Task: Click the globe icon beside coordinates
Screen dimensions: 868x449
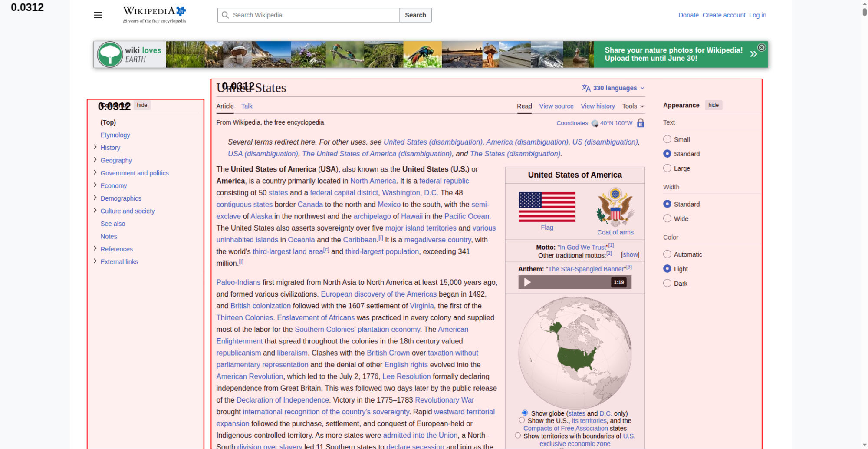Action: pos(595,123)
